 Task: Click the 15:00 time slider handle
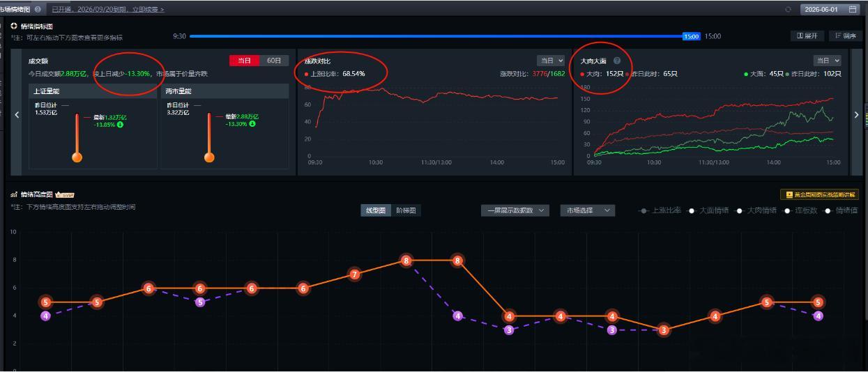[x=691, y=36]
